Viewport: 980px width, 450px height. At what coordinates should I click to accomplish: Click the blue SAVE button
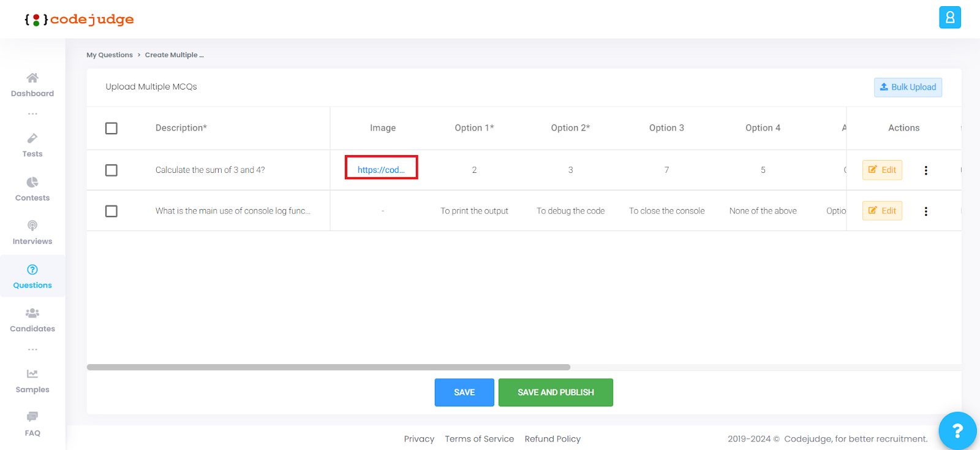(x=464, y=392)
